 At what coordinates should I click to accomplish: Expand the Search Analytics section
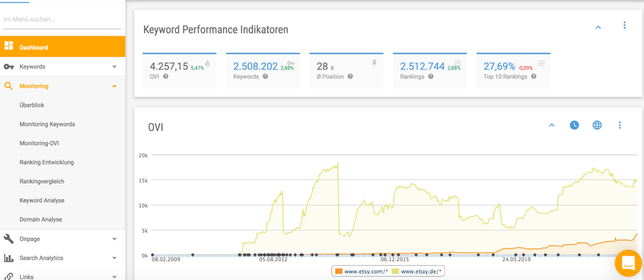[114, 258]
